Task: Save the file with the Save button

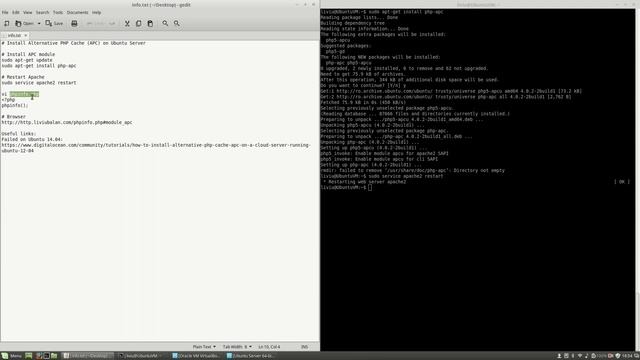Action: pos(54,23)
